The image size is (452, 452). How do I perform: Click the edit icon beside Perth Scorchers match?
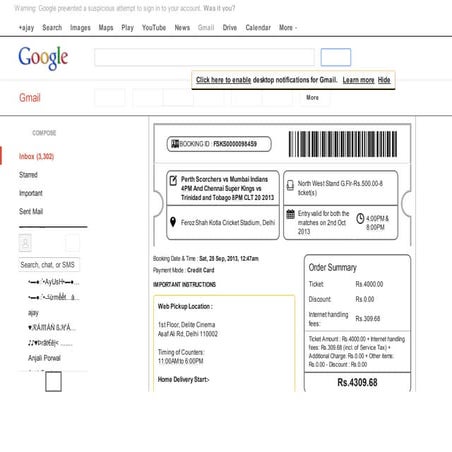[173, 180]
